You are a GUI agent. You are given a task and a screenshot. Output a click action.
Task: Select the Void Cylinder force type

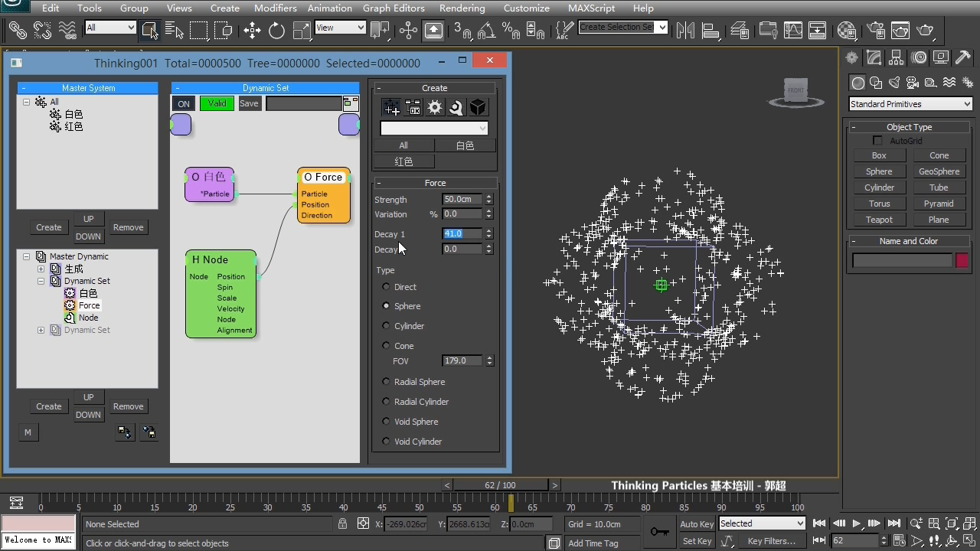[x=386, y=442]
